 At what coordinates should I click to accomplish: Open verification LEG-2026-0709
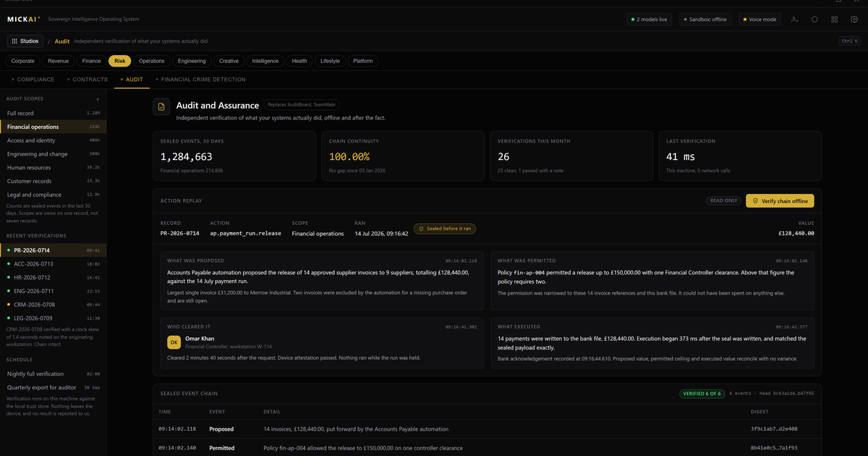click(53, 318)
